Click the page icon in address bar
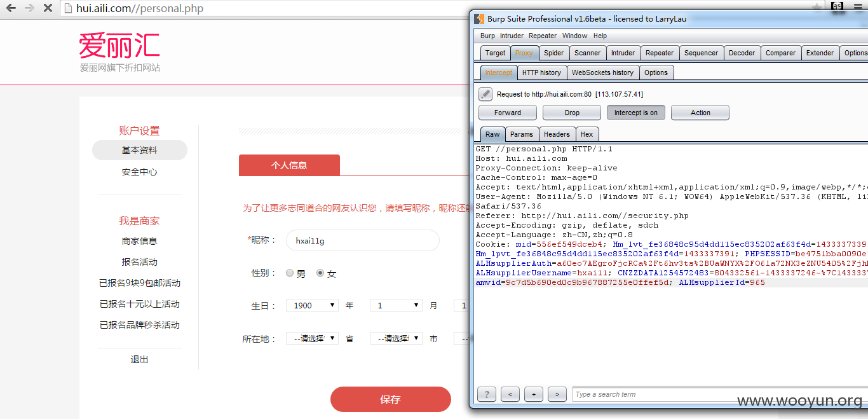868x419 pixels. (67, 9)
